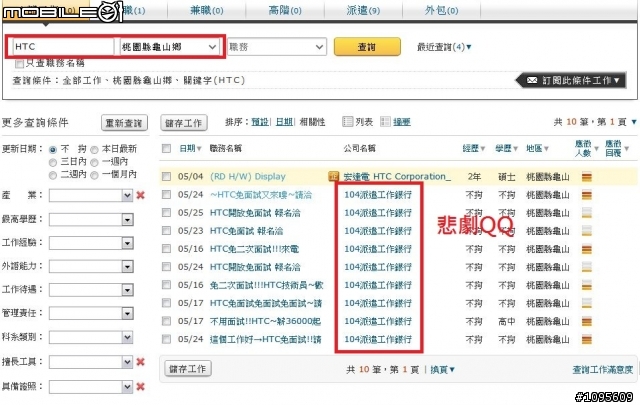This screenshot has width=640, height=405.
Task: Sort results by 日期 link
Action: click(x=284, y=122)
